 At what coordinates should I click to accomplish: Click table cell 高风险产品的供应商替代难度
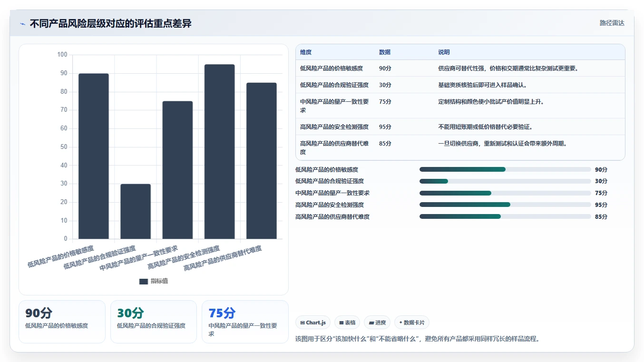coord(334,147)
